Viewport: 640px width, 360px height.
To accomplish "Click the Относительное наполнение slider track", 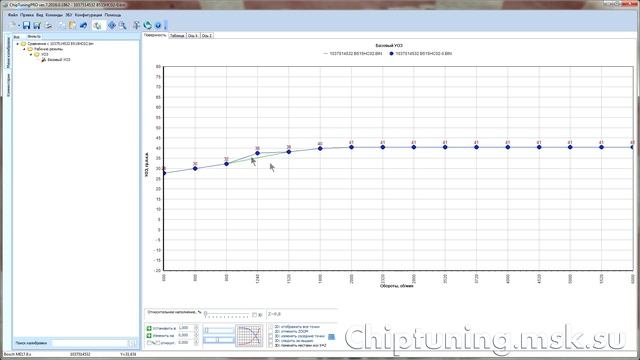I will pyautogui.click(x=227, y=314).
